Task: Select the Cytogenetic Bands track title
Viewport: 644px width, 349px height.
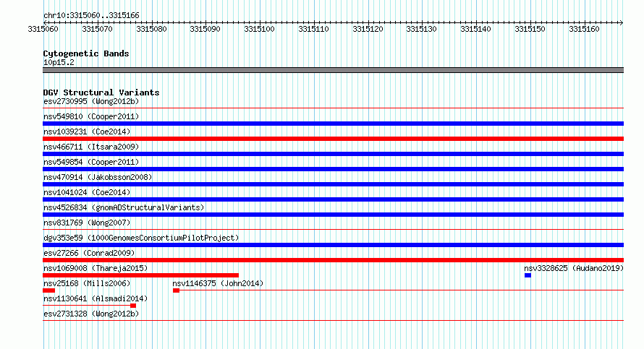Action: [86, 53]
